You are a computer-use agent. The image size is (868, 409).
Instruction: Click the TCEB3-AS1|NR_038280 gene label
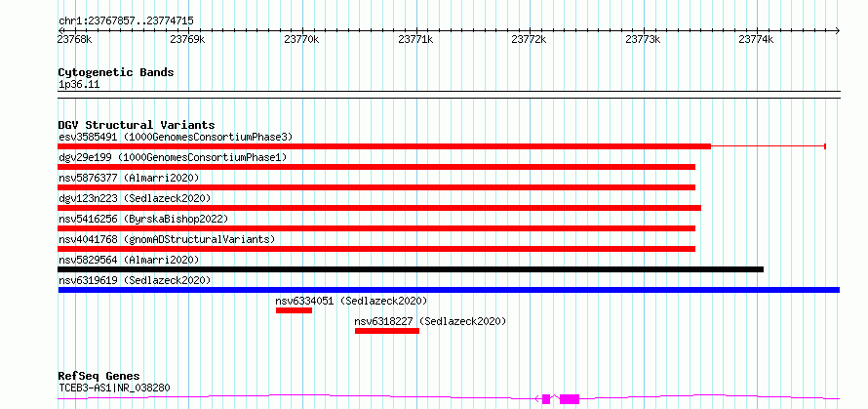click(114, 388)
